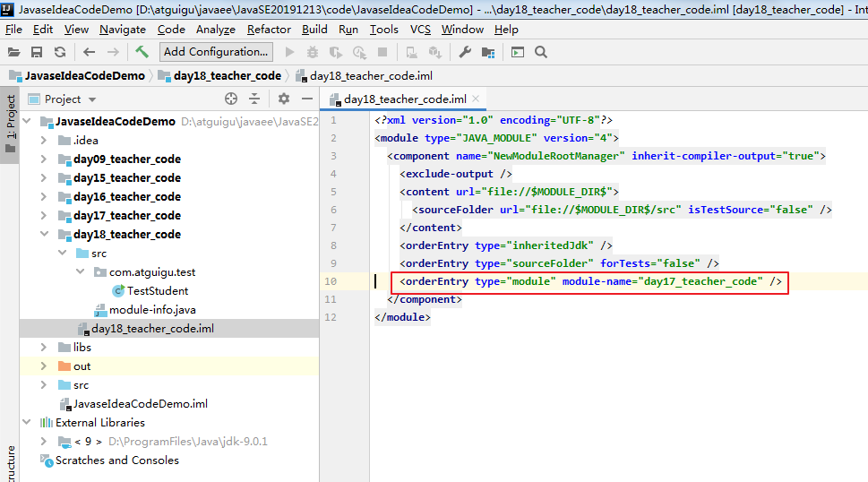Click Add Configuration button
This screenshot has height=482, width=868.
216,52
